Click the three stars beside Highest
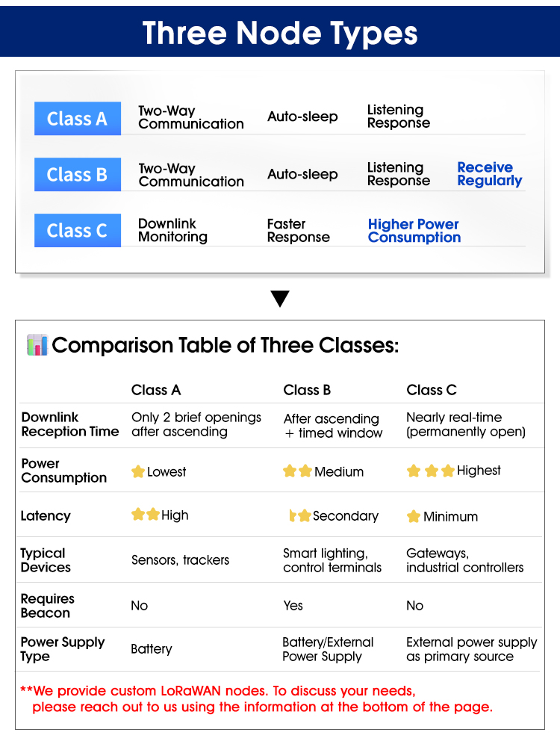The width and height of the screenshot is (560, 747). pyautogui.click(x=431, y=471)
